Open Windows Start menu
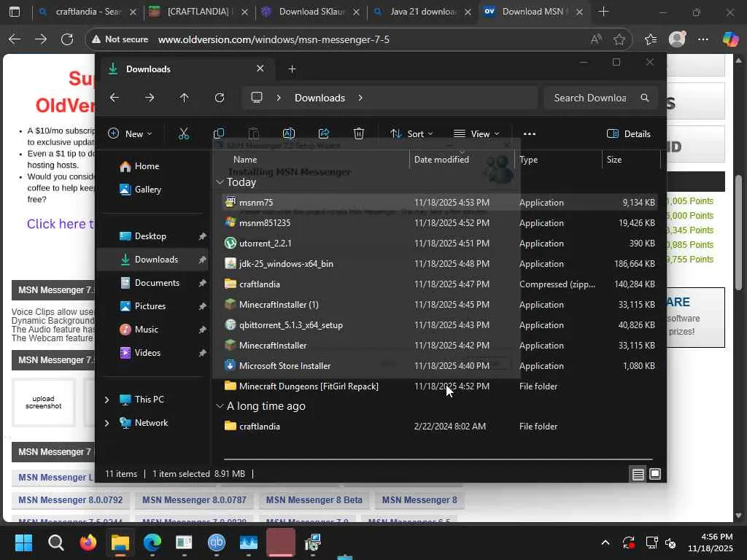 [x=23, y=542]
